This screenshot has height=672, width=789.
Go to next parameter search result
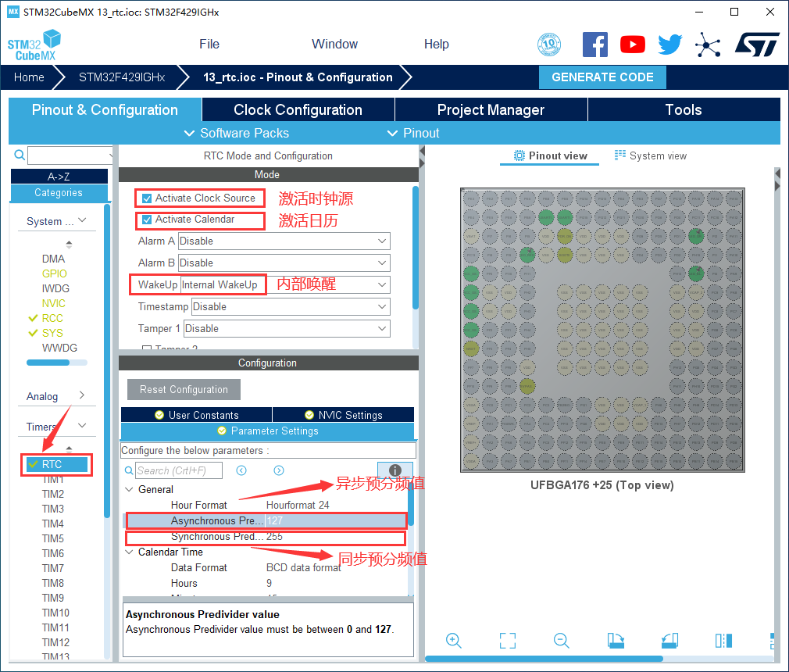tap(279, 470)
